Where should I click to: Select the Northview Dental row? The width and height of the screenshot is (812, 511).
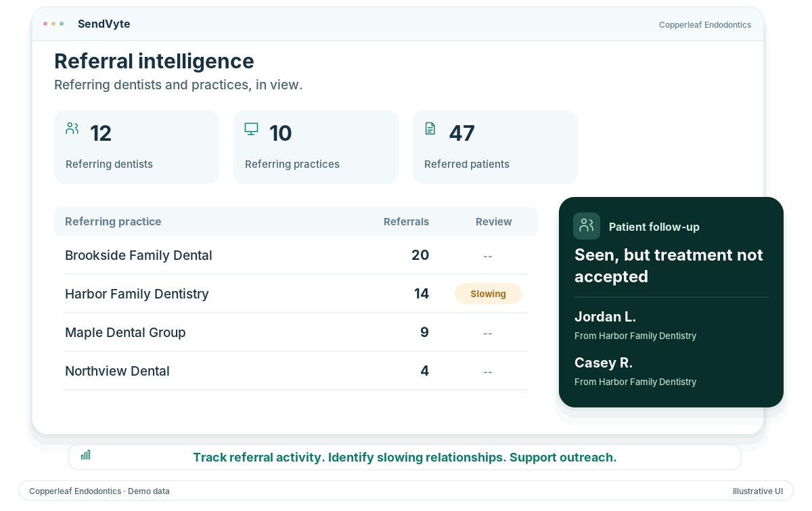(296, 371)
